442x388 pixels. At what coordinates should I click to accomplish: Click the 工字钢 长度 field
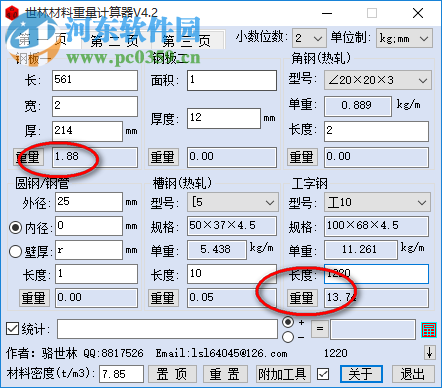tap(376, 274)
